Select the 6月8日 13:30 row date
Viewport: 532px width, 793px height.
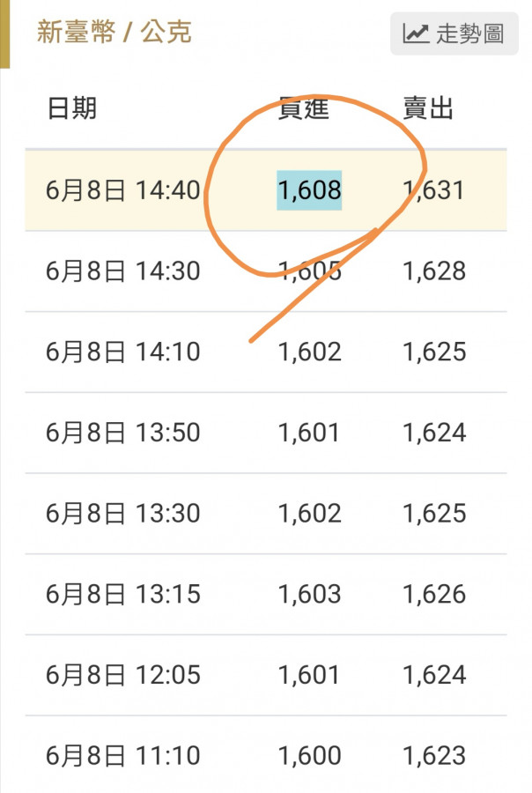click(x=123, y=514)
